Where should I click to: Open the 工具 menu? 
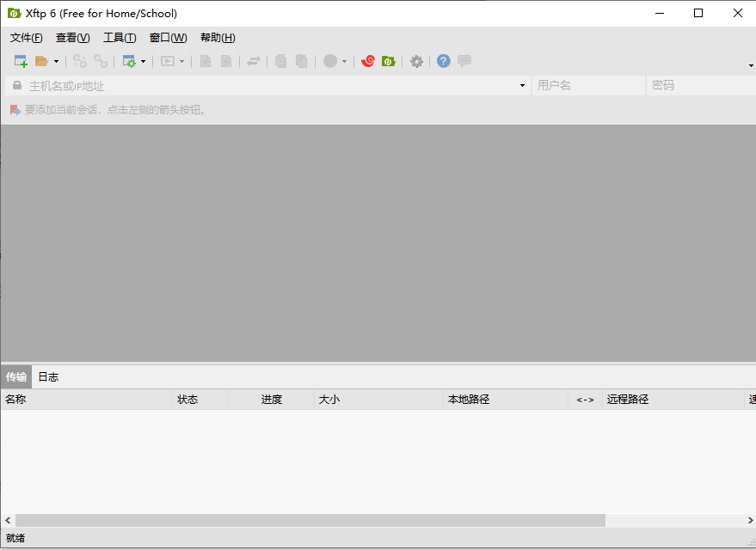click(120, 37)
